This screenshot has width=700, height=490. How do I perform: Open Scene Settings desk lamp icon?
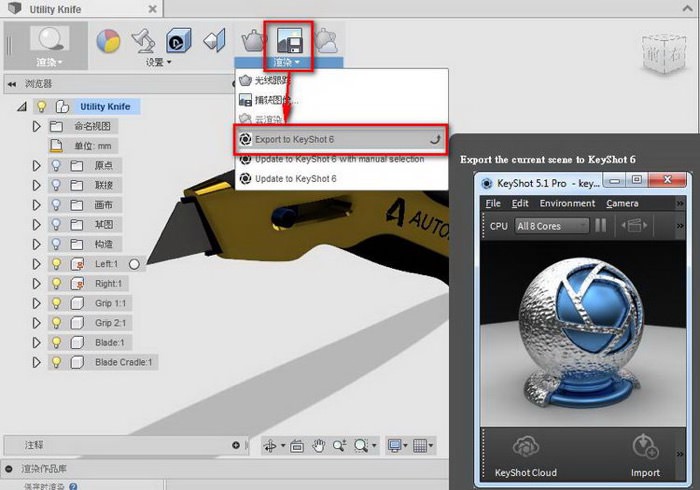coord(143,40)
